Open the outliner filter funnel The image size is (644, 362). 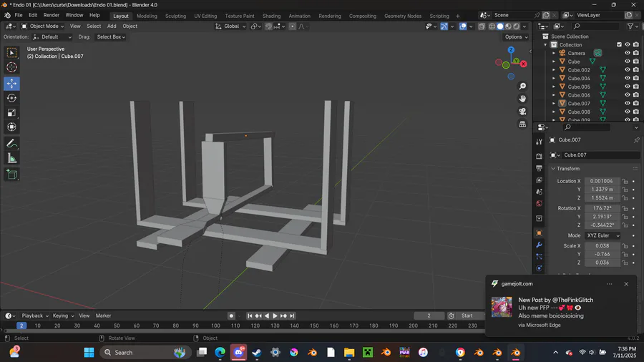tap(630, 26)
